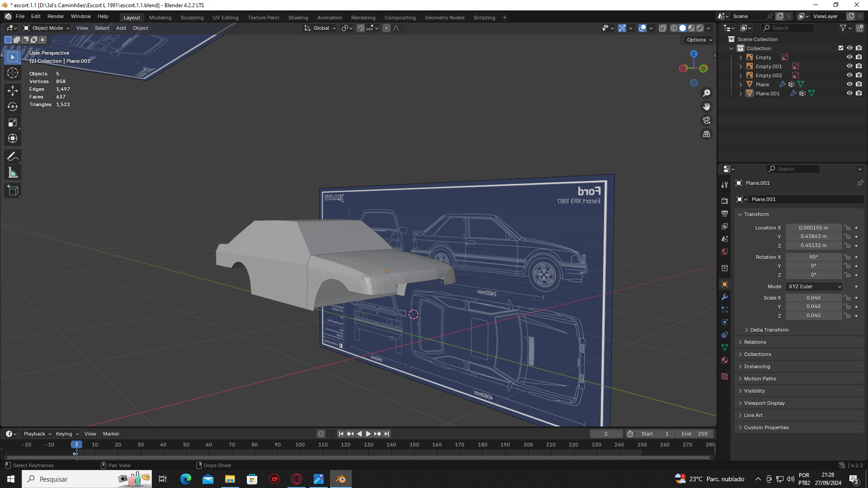Select the Rotate tool
Image resolution: width=868 pixels, height=488 pixels.
(13, 107)
